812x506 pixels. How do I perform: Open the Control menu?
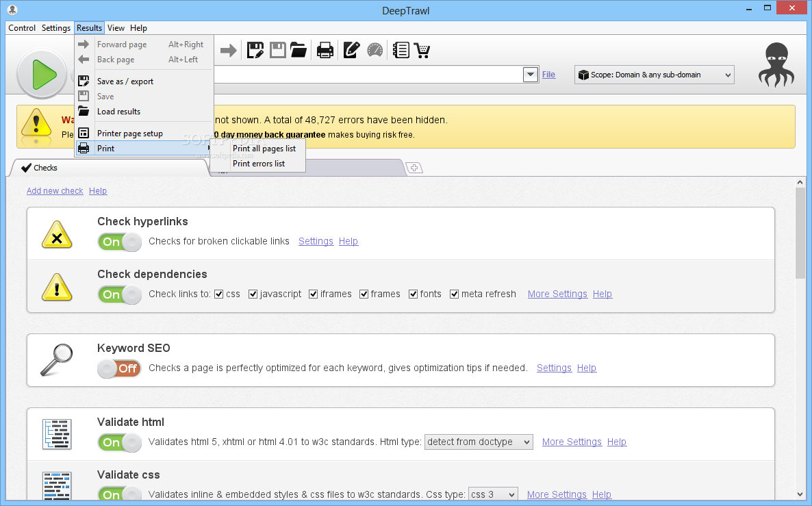click(x=22, y=28)
